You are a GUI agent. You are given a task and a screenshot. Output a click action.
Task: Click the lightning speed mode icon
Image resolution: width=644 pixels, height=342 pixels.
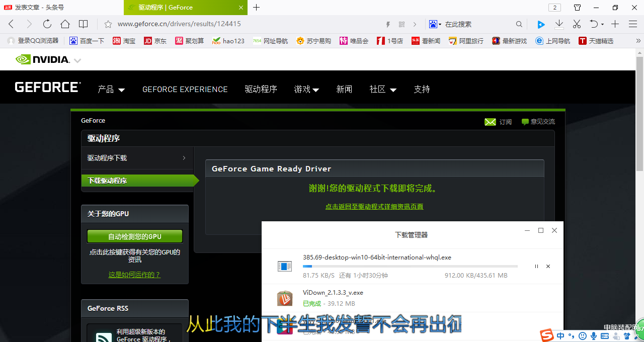click(388, 24)
